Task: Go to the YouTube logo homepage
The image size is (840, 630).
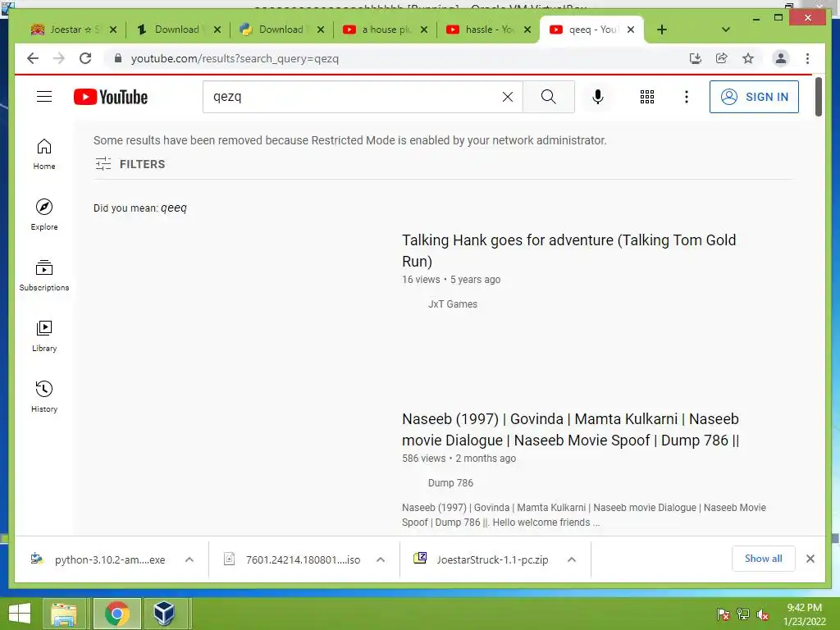Action: [x=111, y=97]
